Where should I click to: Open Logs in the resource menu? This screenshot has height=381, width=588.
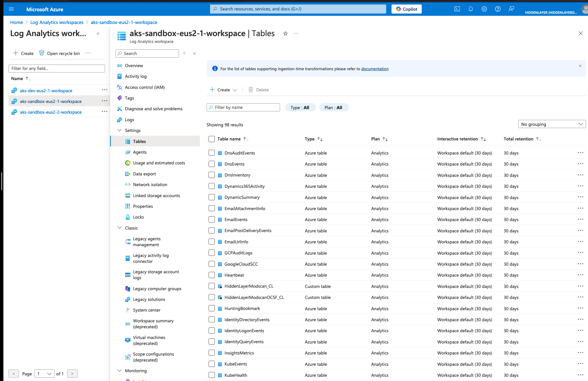pos(129,120)
